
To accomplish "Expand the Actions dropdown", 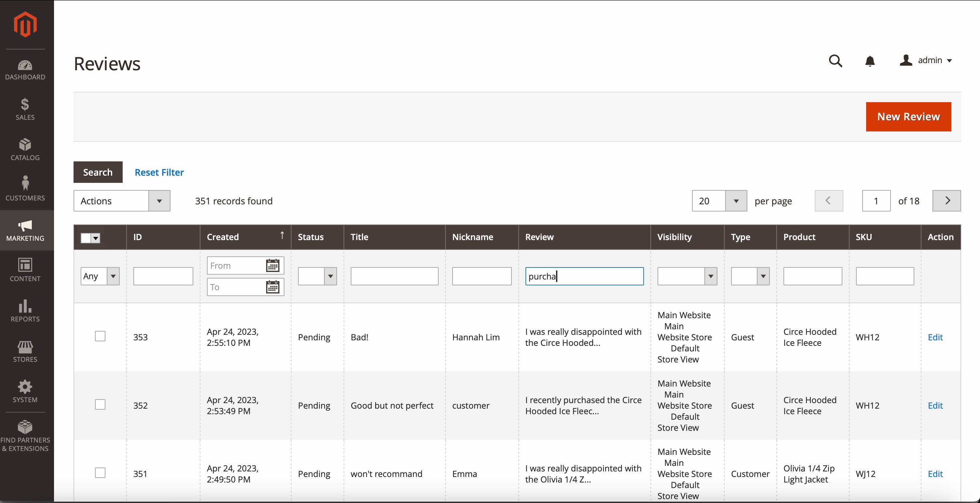I will click(122, 201).
